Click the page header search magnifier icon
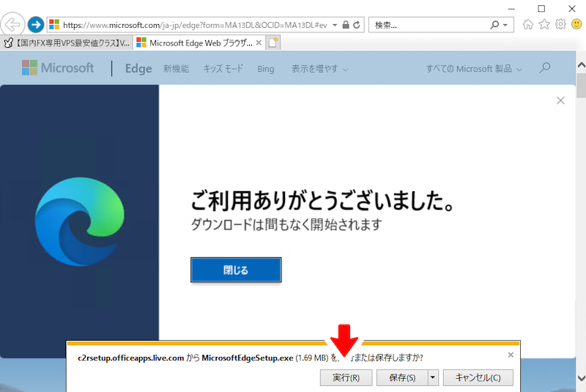Screen dimensions: 586x392 [545, 68]
